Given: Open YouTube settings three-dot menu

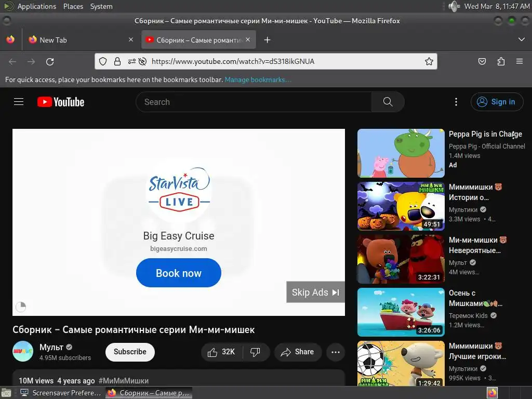Looking at the screenshot, I should click(456, 102).
